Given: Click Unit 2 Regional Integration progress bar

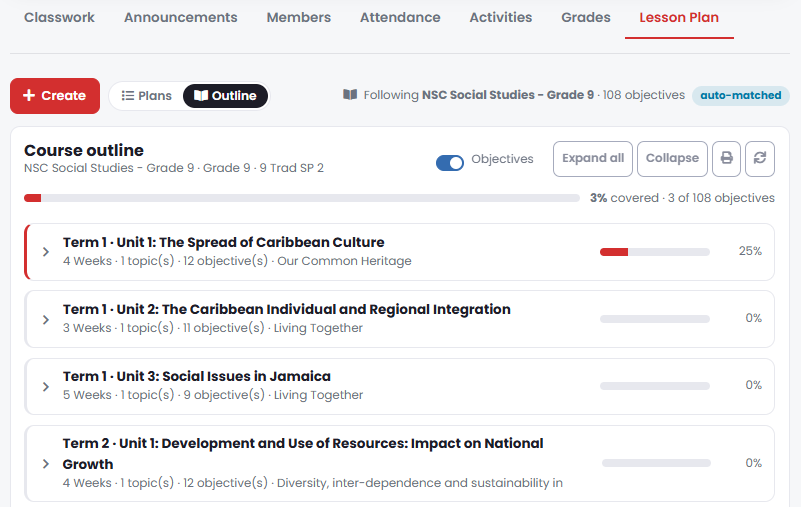Looking at the screenshot, I should (655, 319).
